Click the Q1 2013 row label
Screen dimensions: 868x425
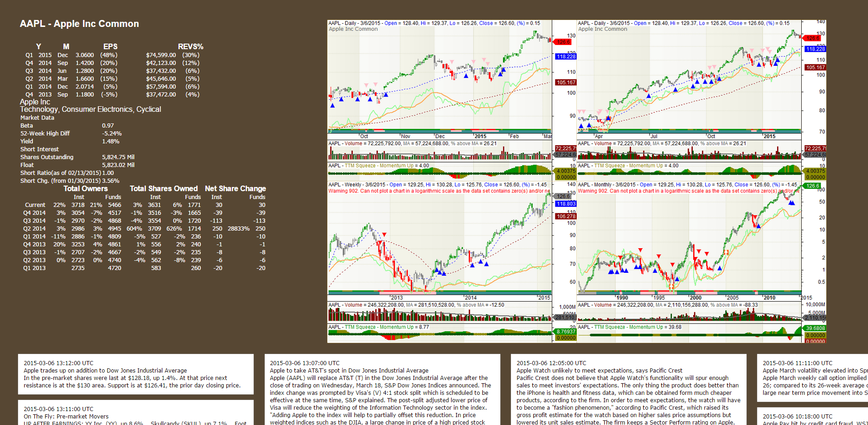pyautogui.click(x=34, y=268)
